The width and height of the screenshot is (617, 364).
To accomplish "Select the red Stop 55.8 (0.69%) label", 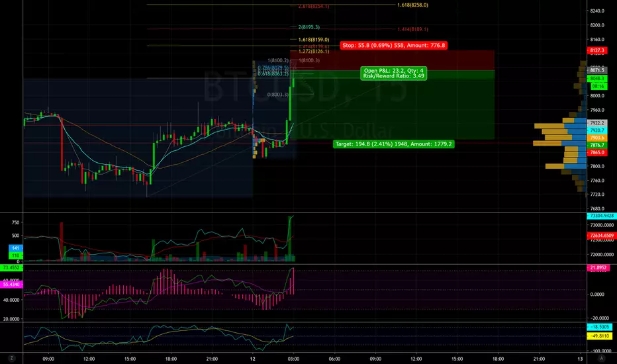I will [393, 45].
